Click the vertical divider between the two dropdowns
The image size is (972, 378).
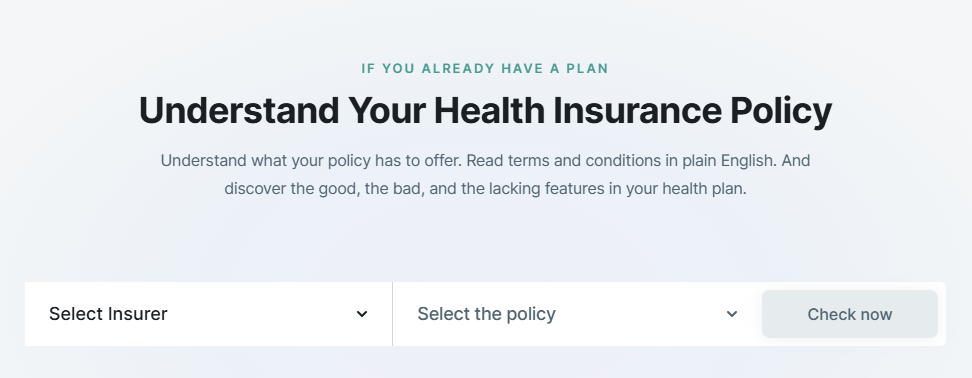click(392, 314)
